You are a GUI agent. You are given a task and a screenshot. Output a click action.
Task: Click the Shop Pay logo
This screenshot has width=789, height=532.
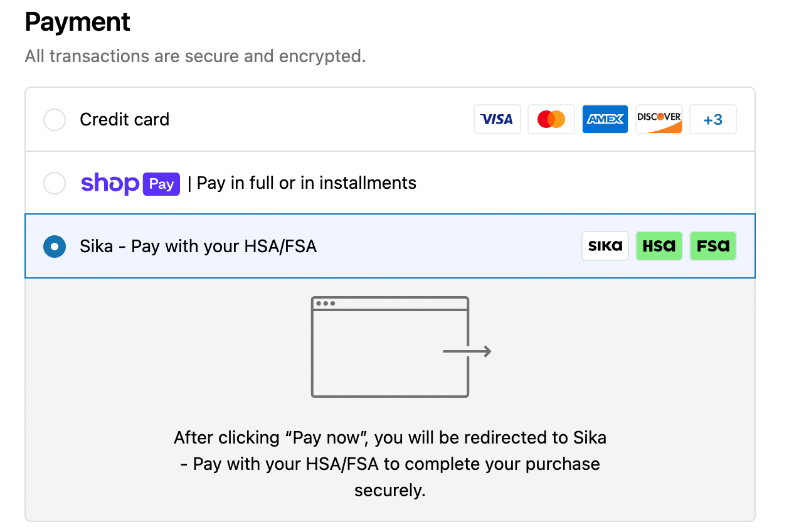(130, 183)
